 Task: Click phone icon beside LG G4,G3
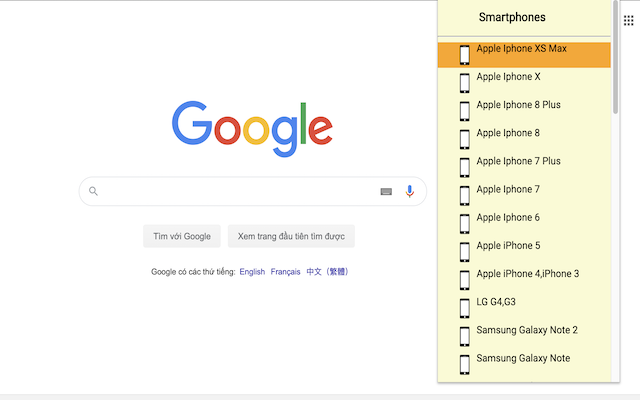point(464,308)
